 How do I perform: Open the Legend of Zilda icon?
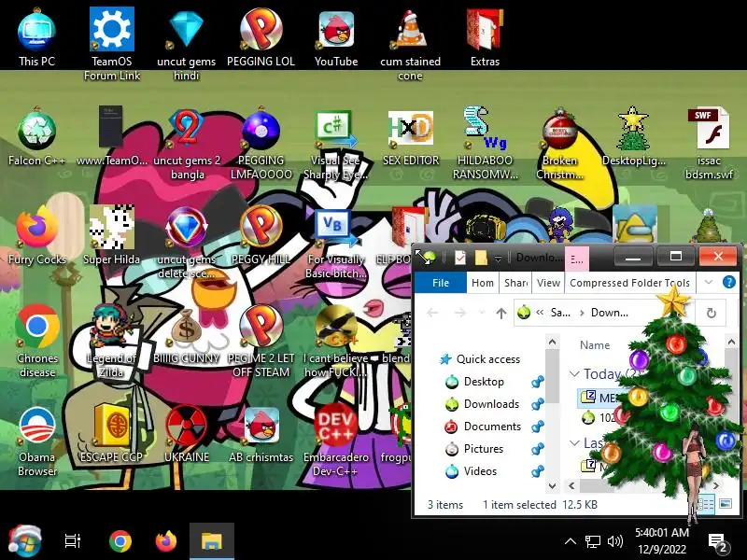[111, 341]
